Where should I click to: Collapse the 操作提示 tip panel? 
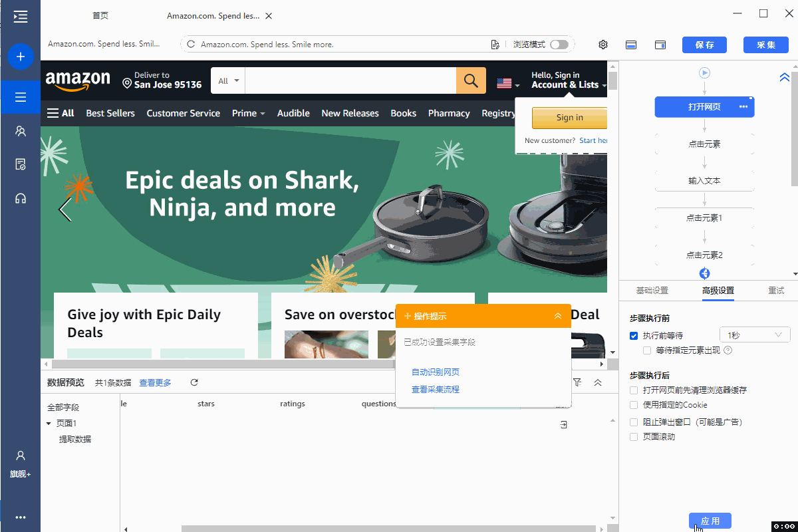[x=558, y=316]
